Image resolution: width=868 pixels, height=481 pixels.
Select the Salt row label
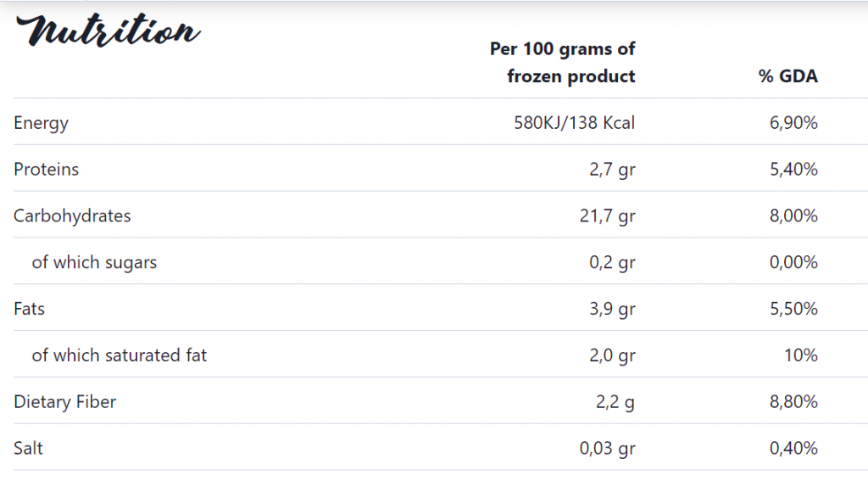[x=28, y=448]
